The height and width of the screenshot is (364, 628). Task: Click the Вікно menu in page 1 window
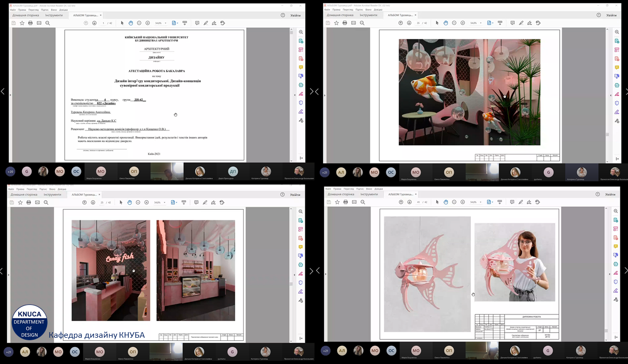pos(54,10)
